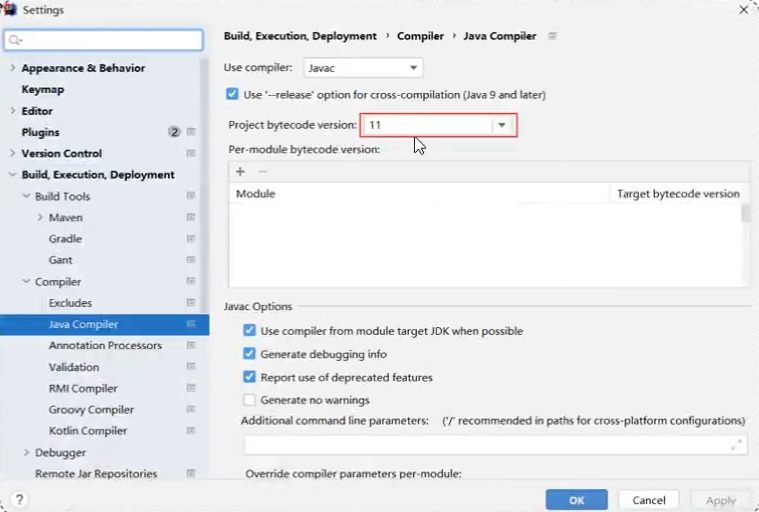Enable Generate no warnings checkbox

[x=249, y=400]
